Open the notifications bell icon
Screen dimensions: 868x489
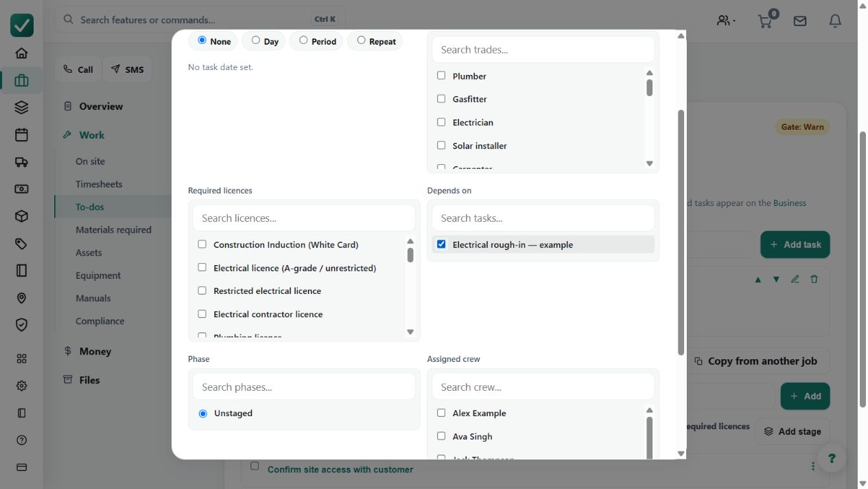pos(835,21)
